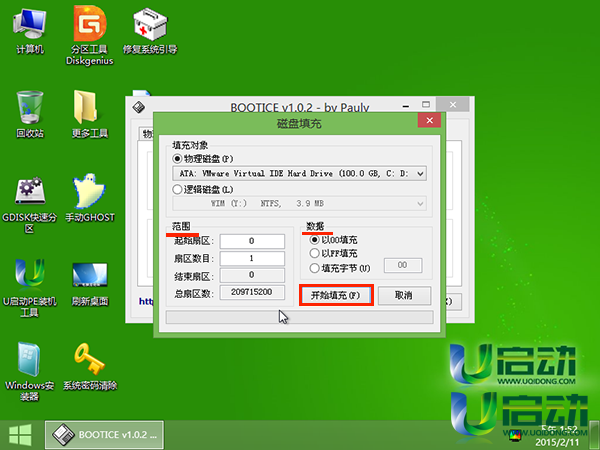Open the 更多工具 folder
The height and width of the screenshot is (450, 600).
[x=90, y=114]
